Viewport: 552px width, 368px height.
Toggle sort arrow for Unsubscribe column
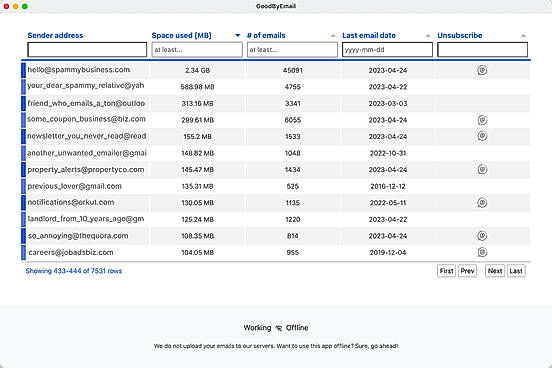523,36
